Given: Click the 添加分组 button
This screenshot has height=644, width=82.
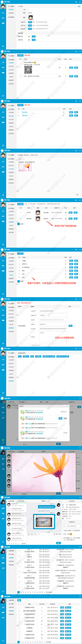Looking at the screenshot, I should tap(20, 105).
